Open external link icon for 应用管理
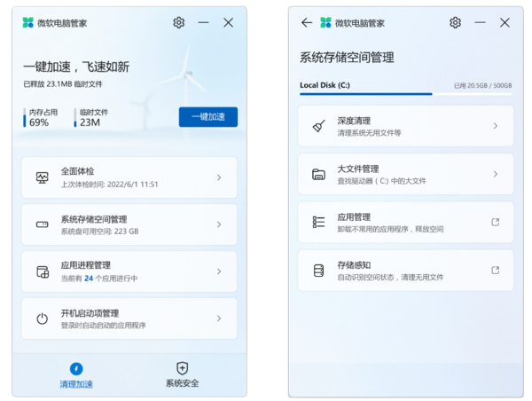532x401 pixels. pos(496,222)
